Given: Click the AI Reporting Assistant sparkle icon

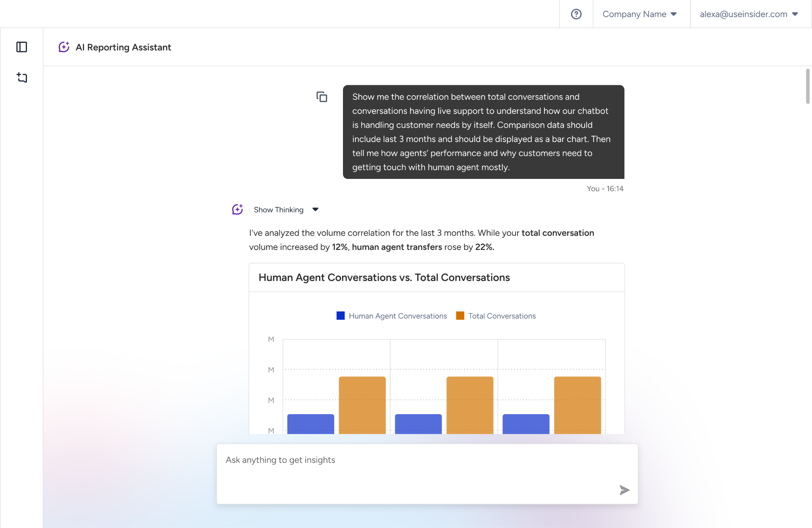Looking at the screenshot, I should [64, 47].
